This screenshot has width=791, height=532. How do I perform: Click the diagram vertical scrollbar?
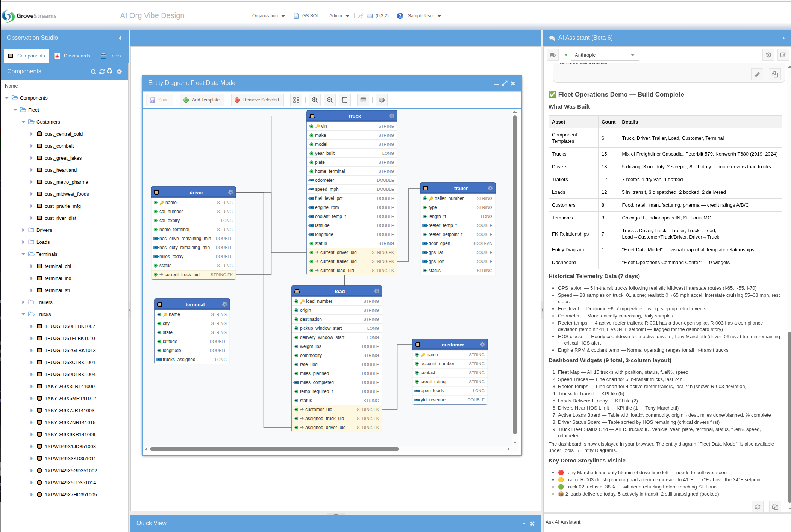pyautogui.click(x=515, y=274)
